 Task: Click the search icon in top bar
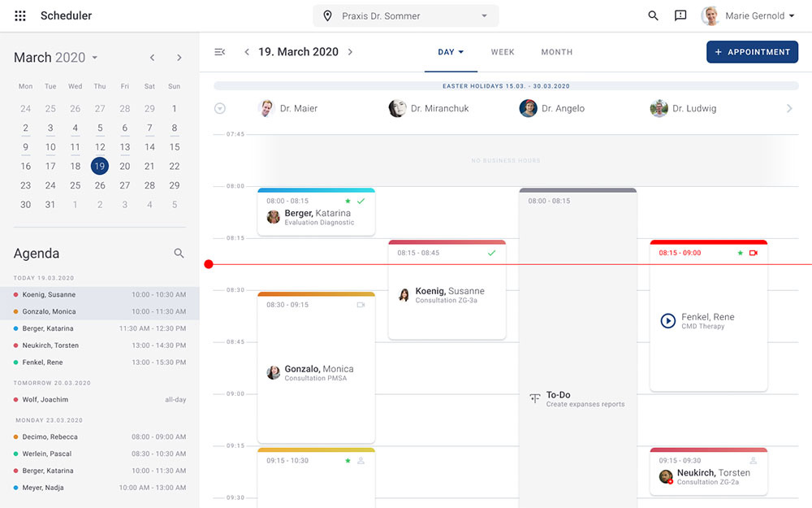653,16
